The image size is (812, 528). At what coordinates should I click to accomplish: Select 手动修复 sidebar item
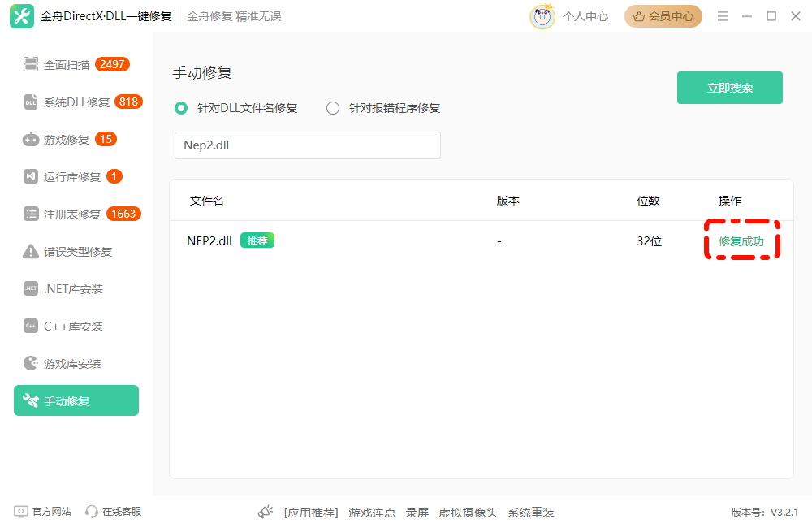coord(76,400)
